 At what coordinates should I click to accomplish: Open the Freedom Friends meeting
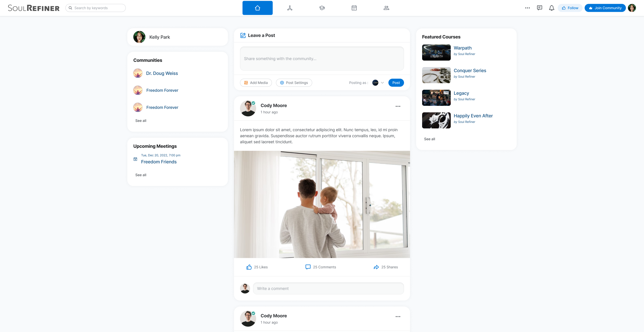[159, 162]
